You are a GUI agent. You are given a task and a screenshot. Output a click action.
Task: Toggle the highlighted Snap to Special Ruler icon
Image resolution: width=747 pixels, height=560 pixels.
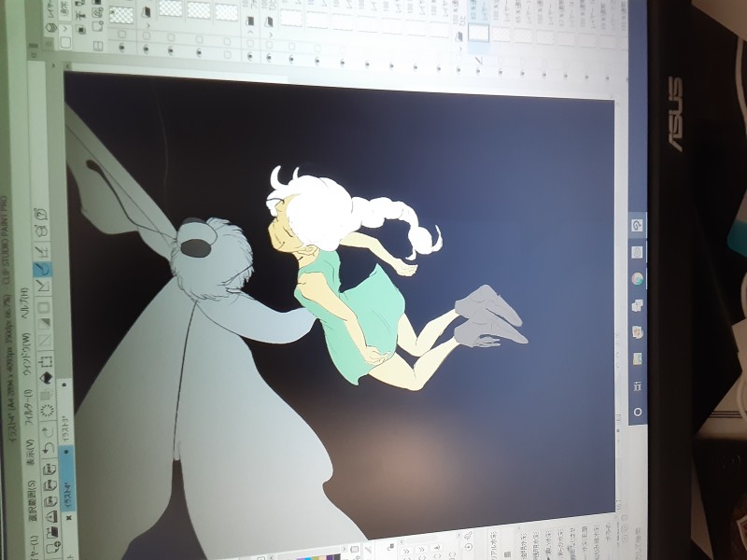(43, 270)
